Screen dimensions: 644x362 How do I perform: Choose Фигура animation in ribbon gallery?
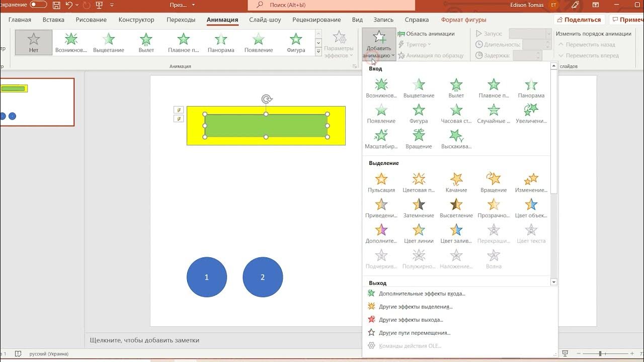pyautogui.click(x=296, y=42)
